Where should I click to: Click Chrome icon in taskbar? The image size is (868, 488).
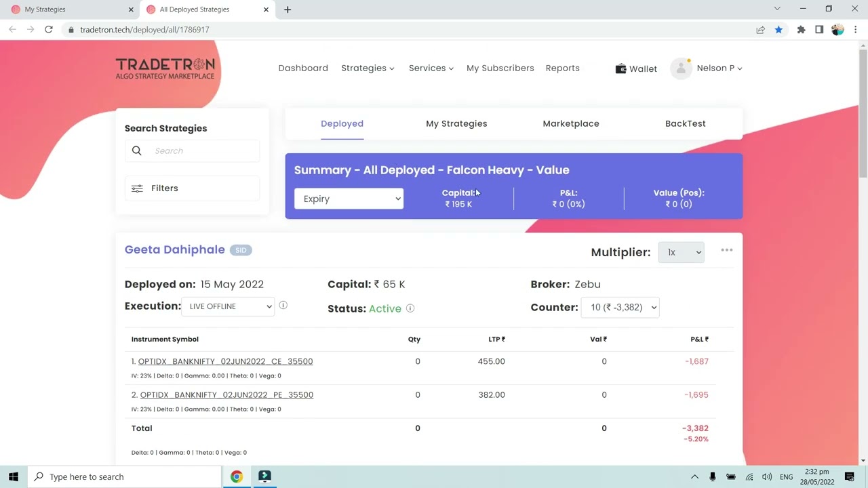tap(236, 476)
